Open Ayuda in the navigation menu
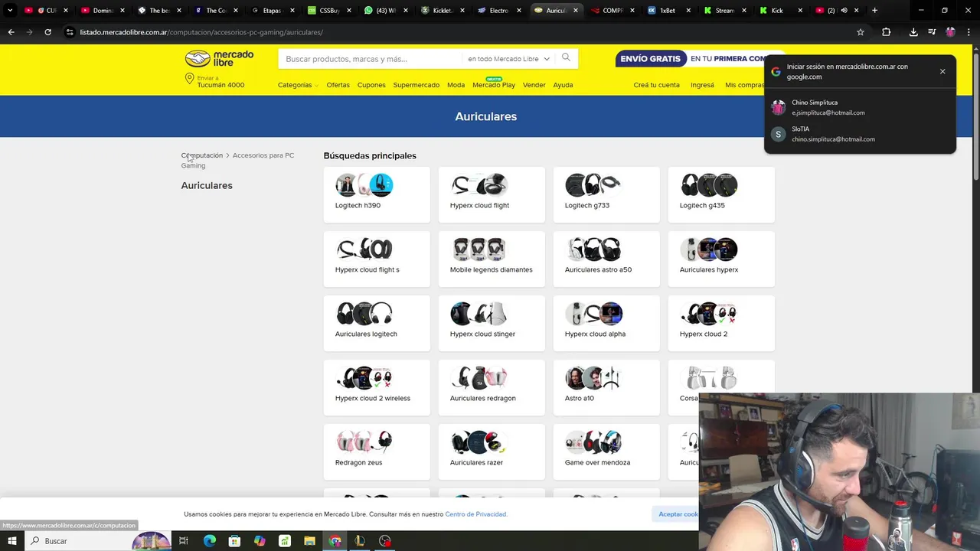The width and height of the screenshot is (980, 551). pyautogui.click(x=563, y=85)
